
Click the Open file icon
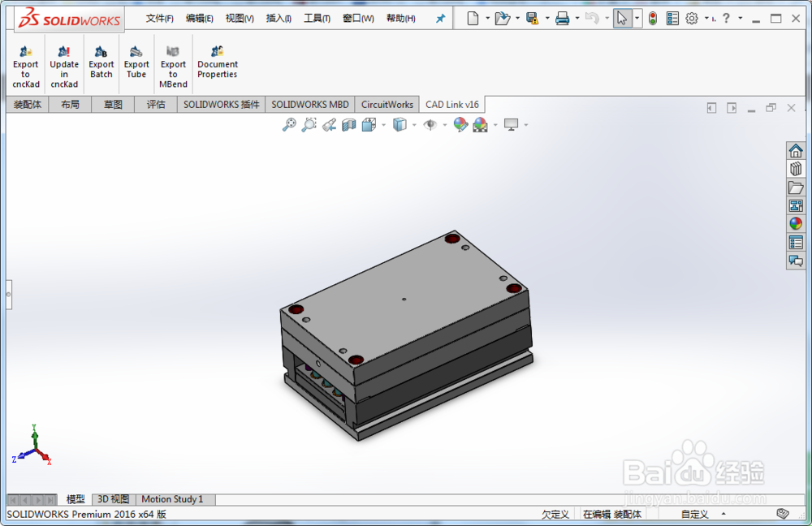click(502, 19)
